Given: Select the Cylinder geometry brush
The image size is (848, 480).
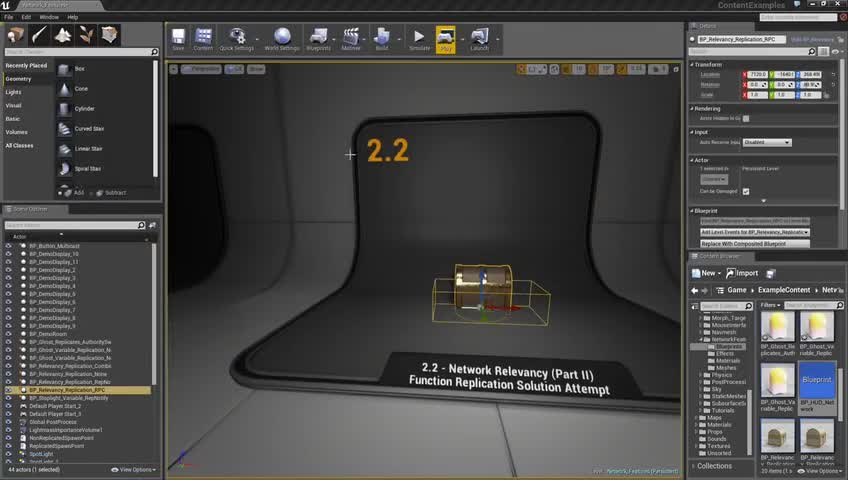Looking at the screenshot, I should pyautogui.click(x=104, y=109).
